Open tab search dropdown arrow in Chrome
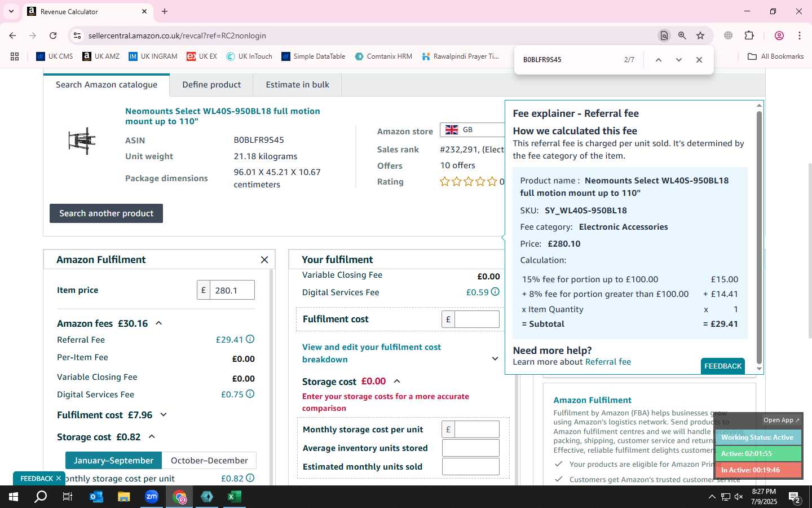Viewport: 812px width, 508px height. tap(11, 11)
